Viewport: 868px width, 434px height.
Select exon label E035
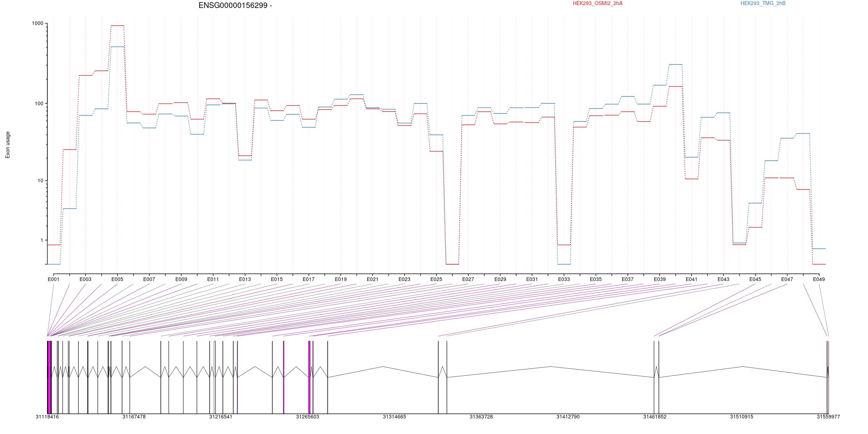point(596,279)
